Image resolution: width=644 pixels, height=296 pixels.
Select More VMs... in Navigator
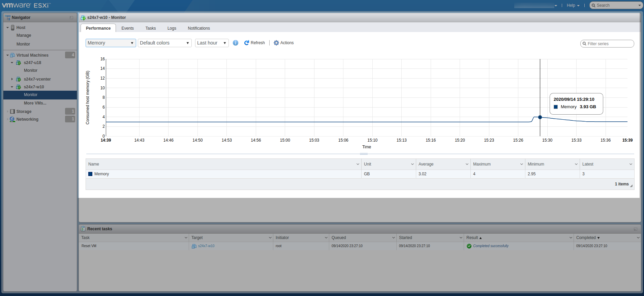(35, 103)
